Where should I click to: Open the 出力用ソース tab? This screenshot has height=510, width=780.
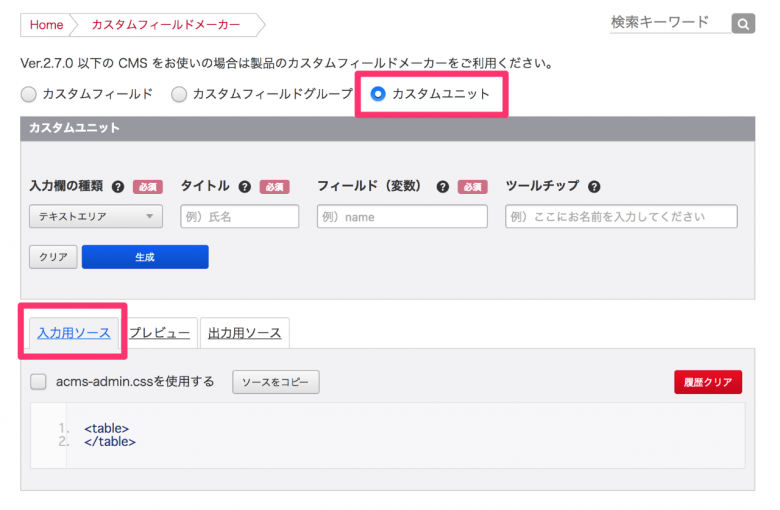click(x=245, y=333)
